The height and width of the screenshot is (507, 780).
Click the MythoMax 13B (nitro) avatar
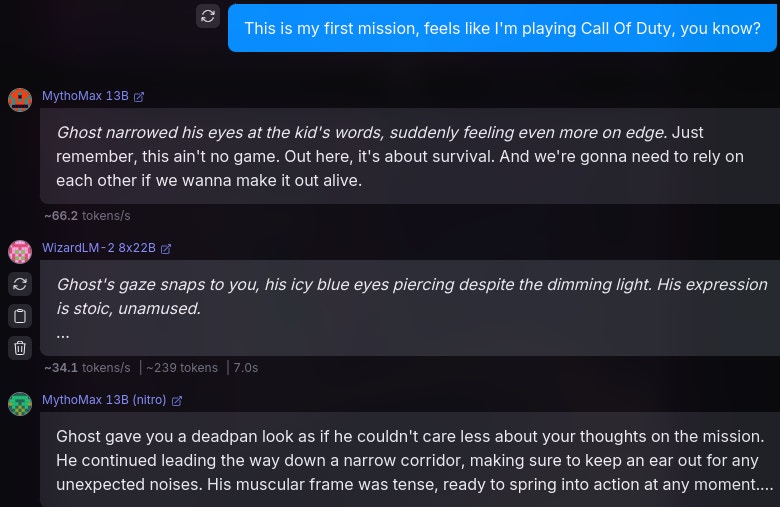(20, 404)
